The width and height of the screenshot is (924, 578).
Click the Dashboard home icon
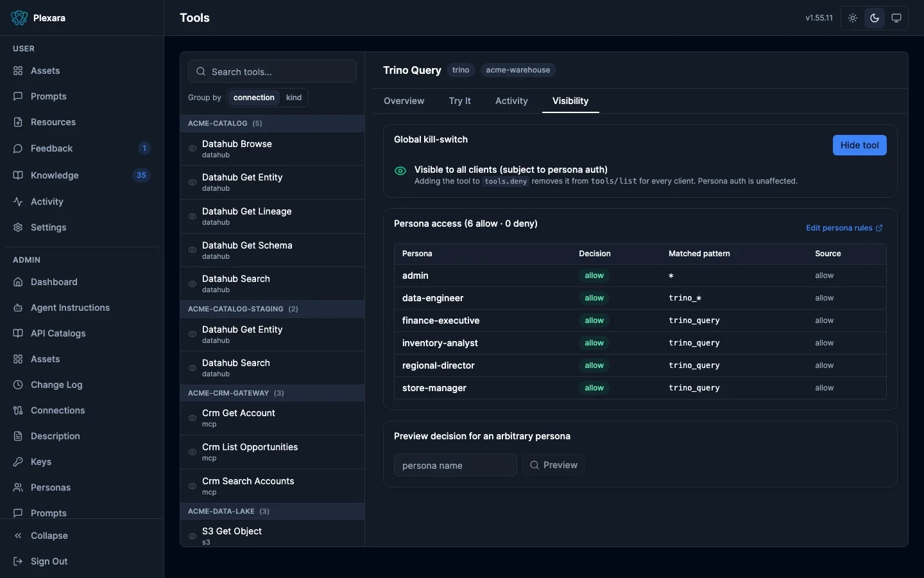[x=18, y=282]
